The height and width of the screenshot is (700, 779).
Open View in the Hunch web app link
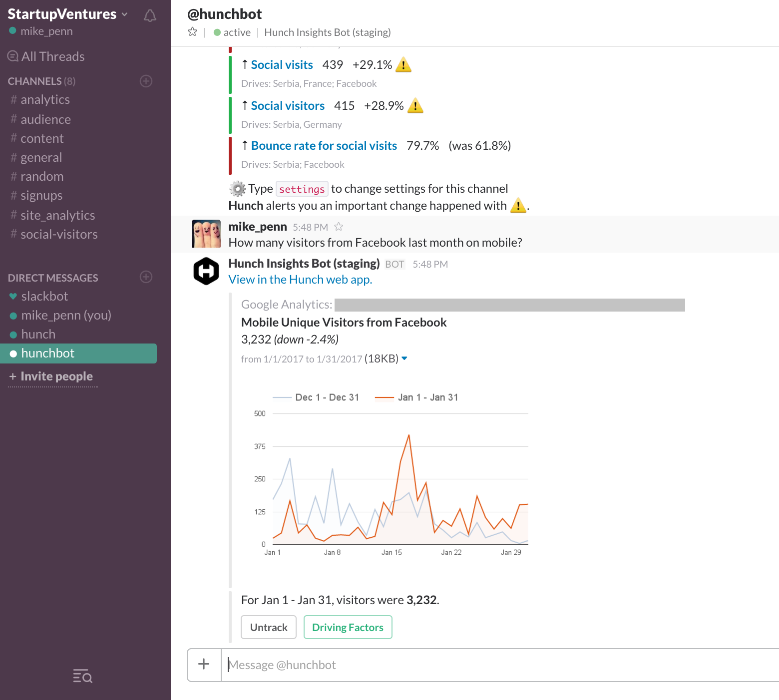click(300, 280)
